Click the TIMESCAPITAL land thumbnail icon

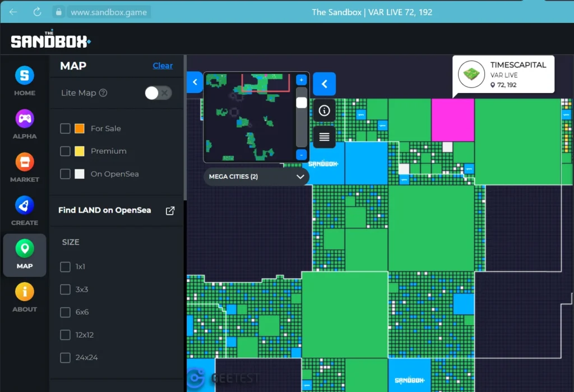(471, 75)
